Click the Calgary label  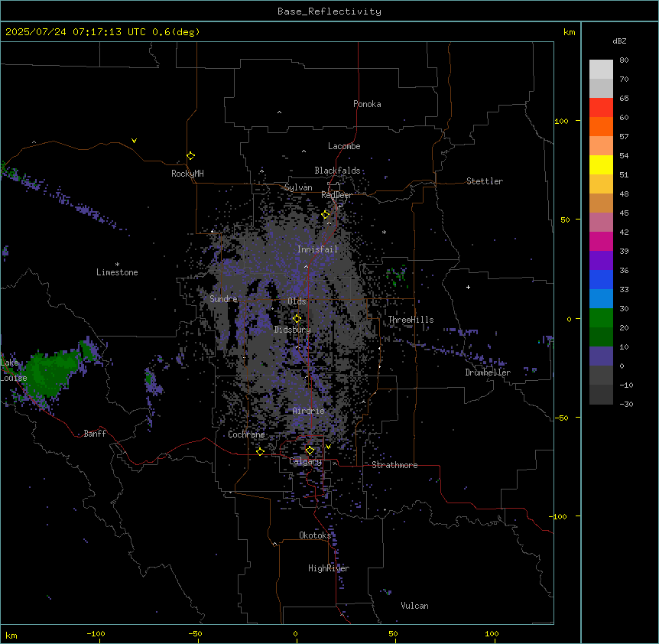(305, 461)
